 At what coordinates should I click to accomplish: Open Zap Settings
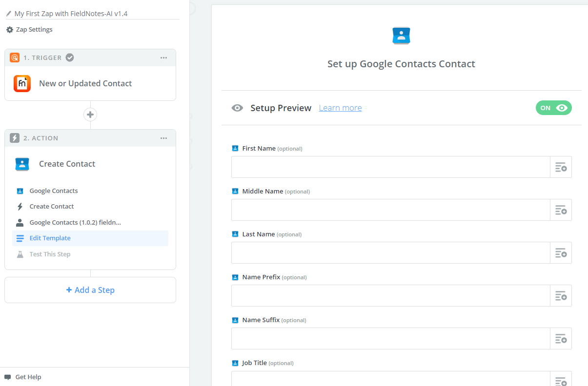coord(29,30)
